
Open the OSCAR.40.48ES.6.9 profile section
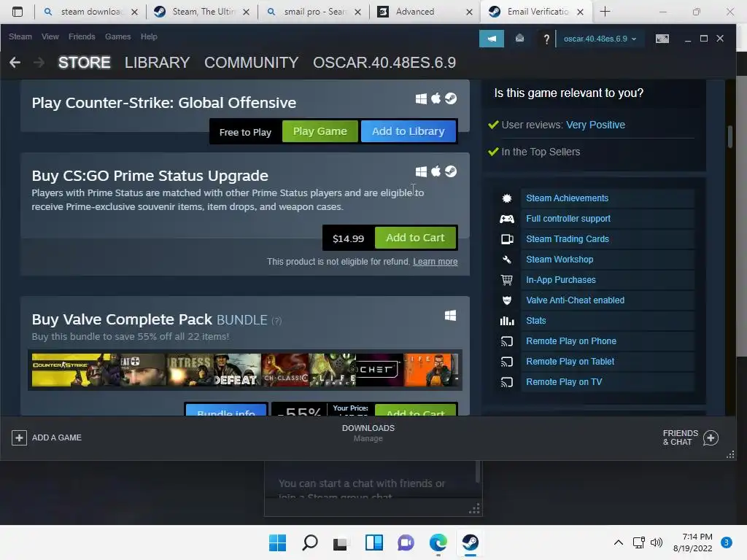[384, 63]
